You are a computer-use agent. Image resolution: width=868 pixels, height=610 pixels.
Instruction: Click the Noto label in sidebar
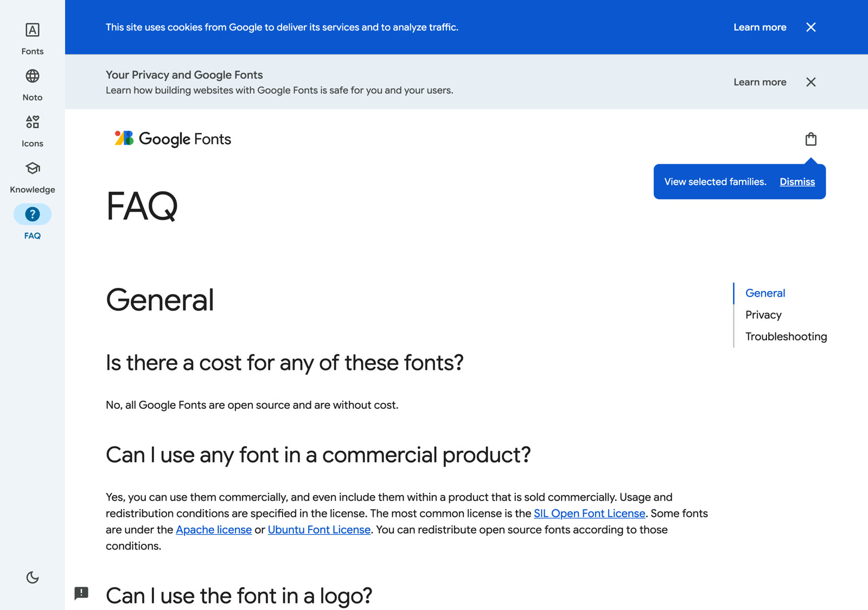[x=33, y=98]
